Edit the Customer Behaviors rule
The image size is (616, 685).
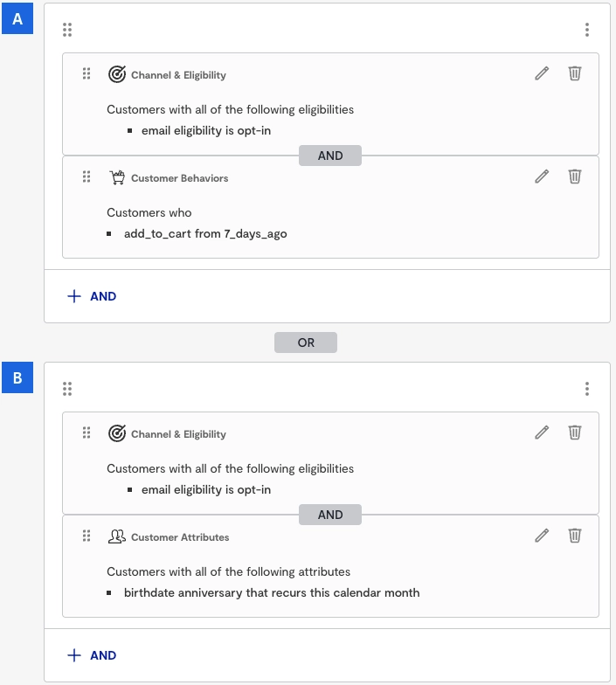[x=542, y=176]
